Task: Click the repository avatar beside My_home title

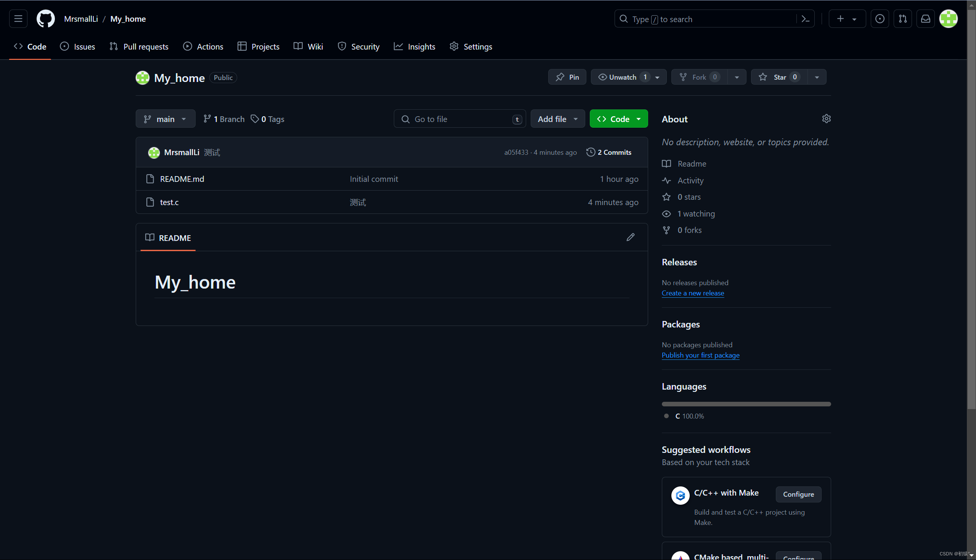Action: click(x=142, y=78)
